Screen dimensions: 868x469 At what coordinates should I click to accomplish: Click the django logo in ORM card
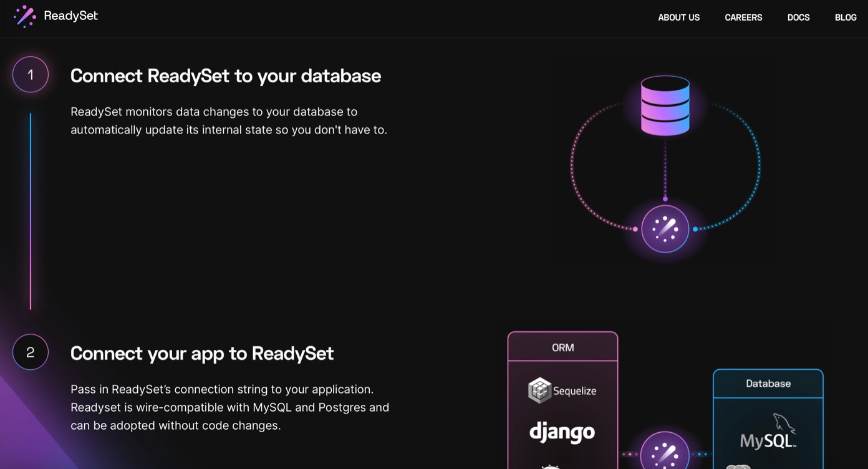(562, 432)
